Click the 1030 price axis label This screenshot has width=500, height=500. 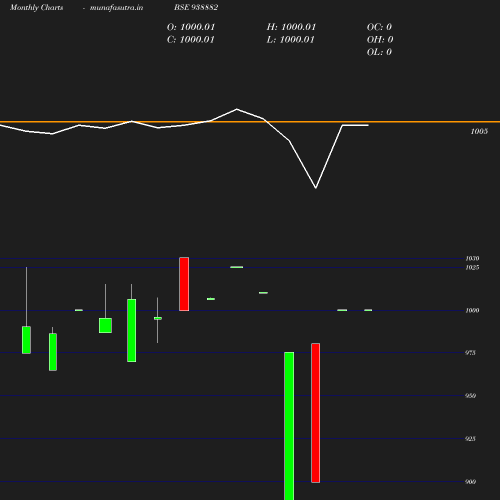pyautogui.click(x=472, y=258)
